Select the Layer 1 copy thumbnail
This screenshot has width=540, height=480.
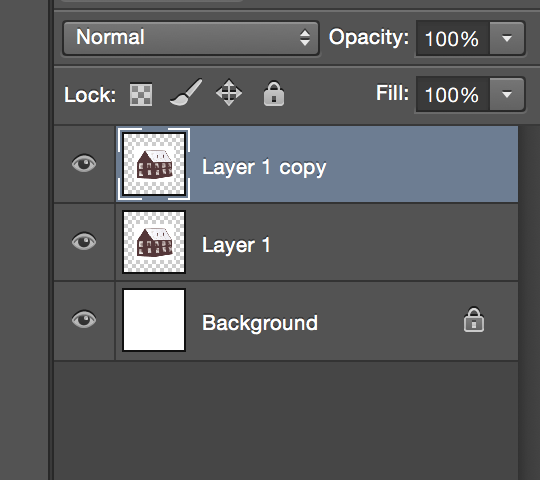[x=154, y=164]
